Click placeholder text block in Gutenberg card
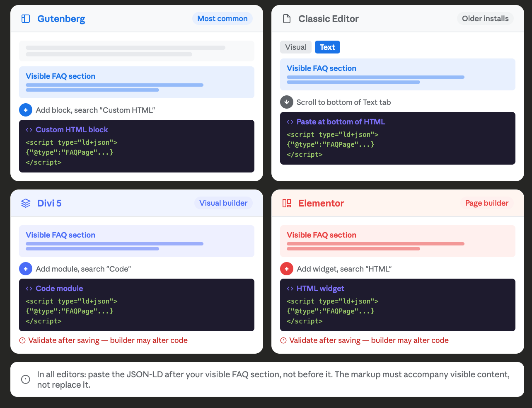Image resolution: width=532 pixels, height=408 pixels. tap(137, 51)
